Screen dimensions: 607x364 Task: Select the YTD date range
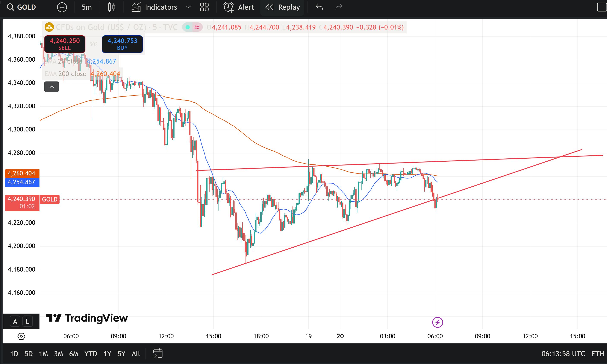[x=91, y=353]
